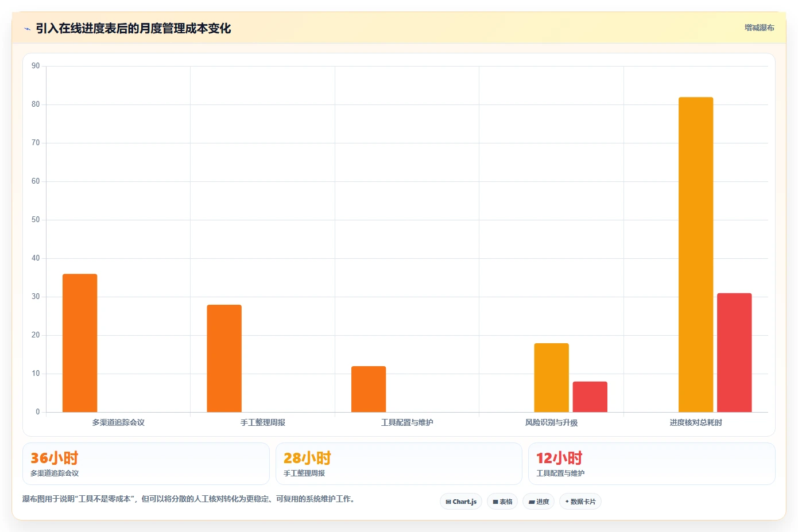Image resolution: width=798 pixels, height=532 pixels.
Task: Click the y-axis tick label 60
Action: [x=36, y=181]
